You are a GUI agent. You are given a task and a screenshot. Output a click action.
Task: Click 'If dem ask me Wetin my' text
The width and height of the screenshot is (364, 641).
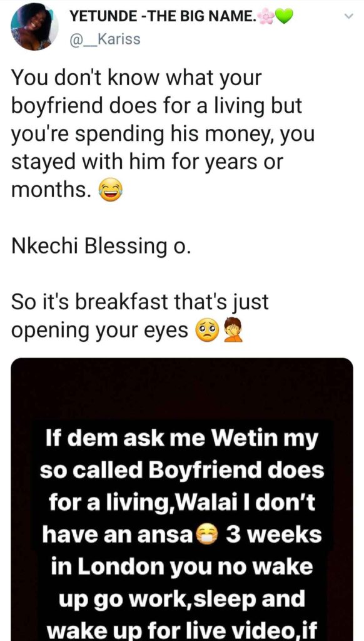tap(182, 440)
